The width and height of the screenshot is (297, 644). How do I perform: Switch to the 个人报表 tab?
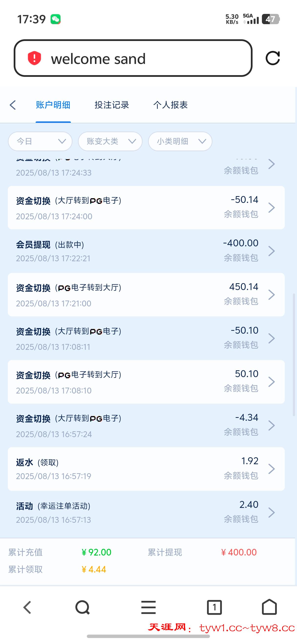[x=170, y=105]
